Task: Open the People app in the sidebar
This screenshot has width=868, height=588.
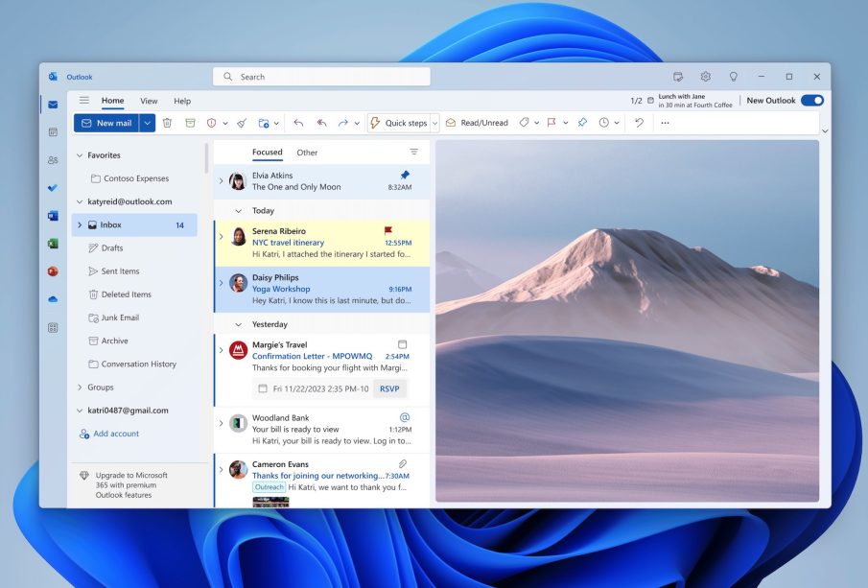Action: (x=53, y=160)
